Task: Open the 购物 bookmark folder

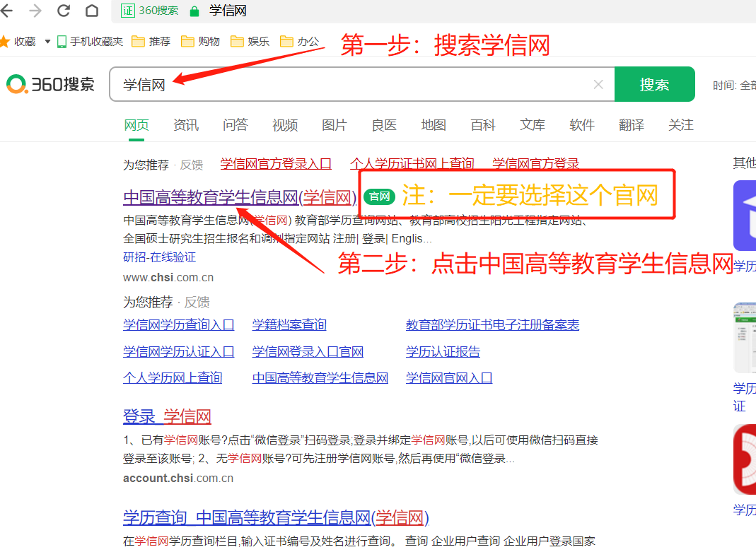Action: [x=200, y=42]
